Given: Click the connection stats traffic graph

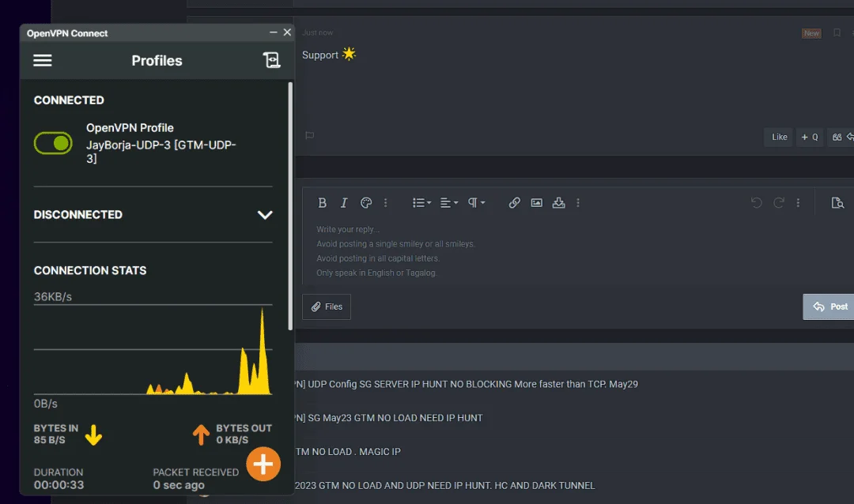Looking at the screenshot, I should [153, 350].
